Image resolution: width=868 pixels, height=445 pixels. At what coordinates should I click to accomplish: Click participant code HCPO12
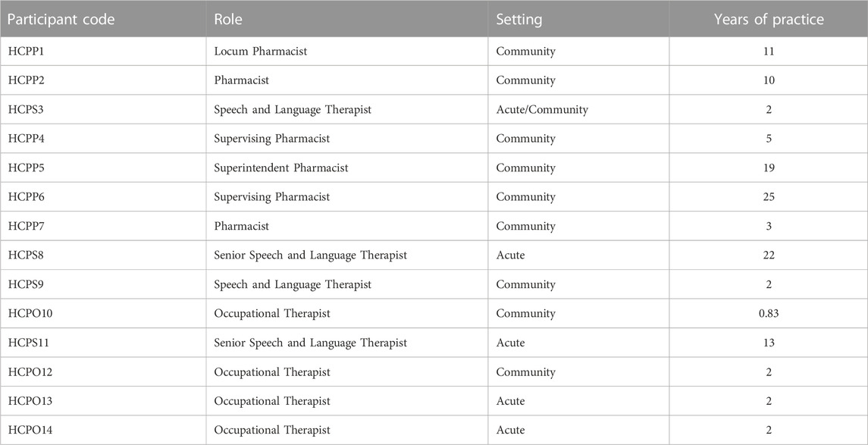tap(30, 372)
